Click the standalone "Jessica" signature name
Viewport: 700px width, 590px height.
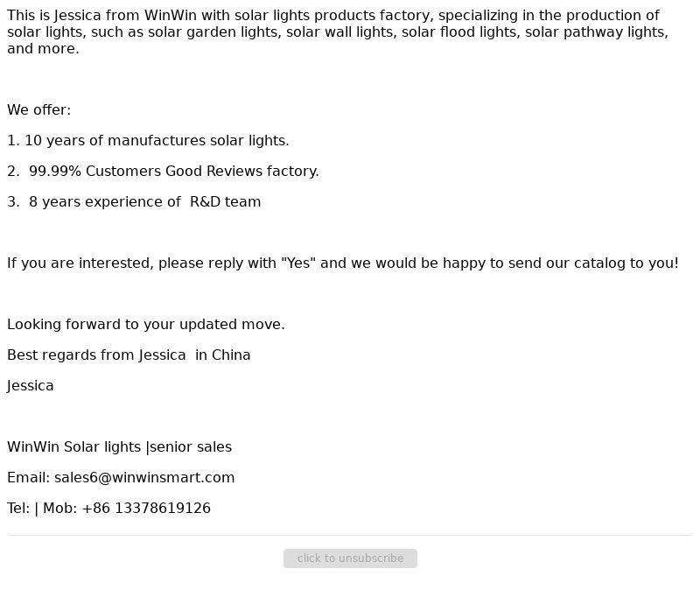pyautogui.click(x=31, y=386)
